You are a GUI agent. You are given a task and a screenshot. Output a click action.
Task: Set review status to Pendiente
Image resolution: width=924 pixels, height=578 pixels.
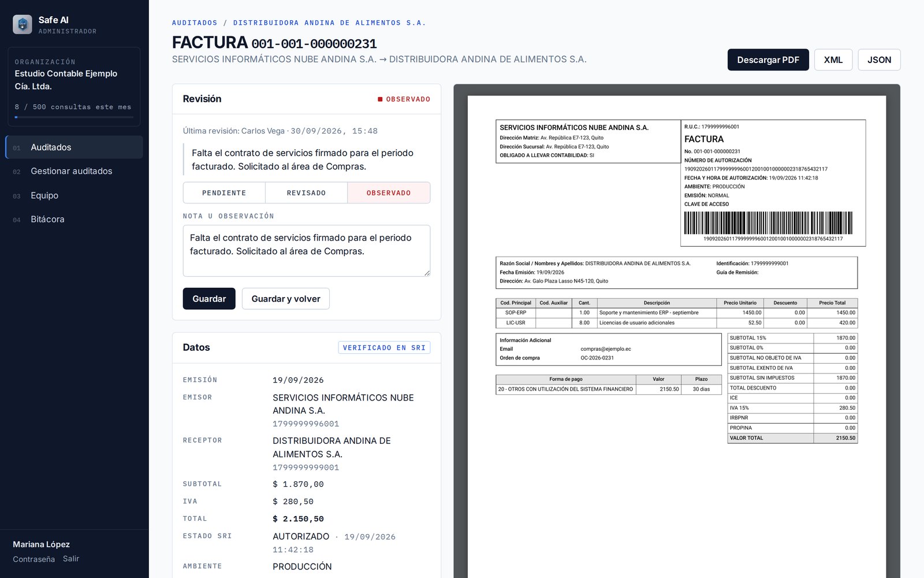tap(224, 193)
